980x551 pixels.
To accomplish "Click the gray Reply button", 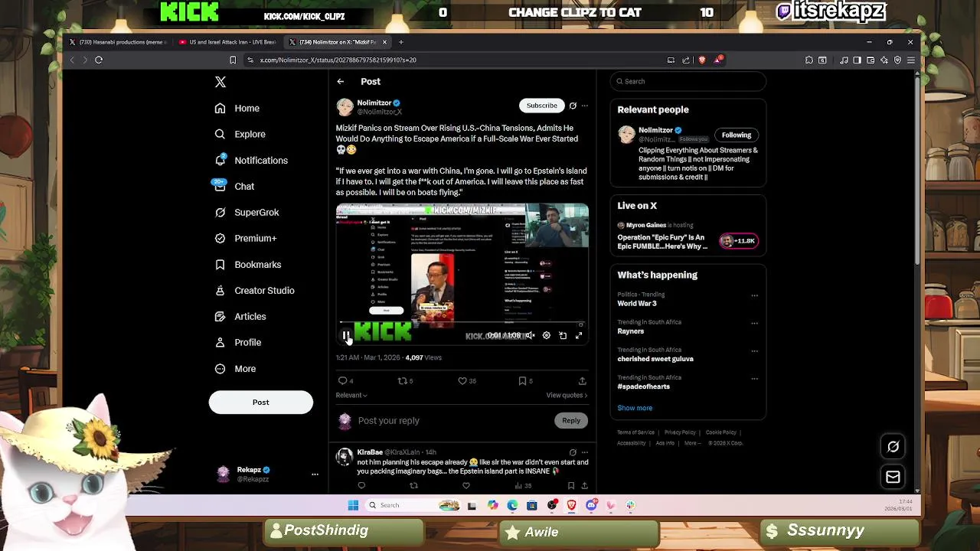I will coord(571,420).
